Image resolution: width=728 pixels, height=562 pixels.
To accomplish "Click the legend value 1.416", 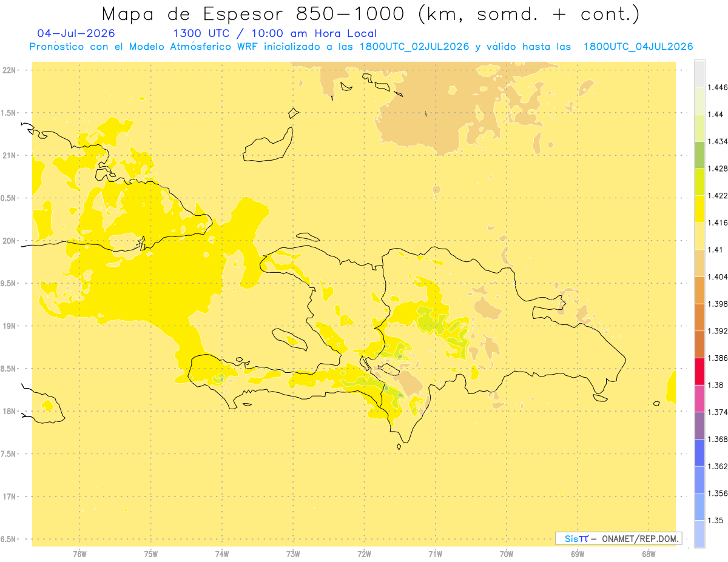I will click(x=718, y=222).
